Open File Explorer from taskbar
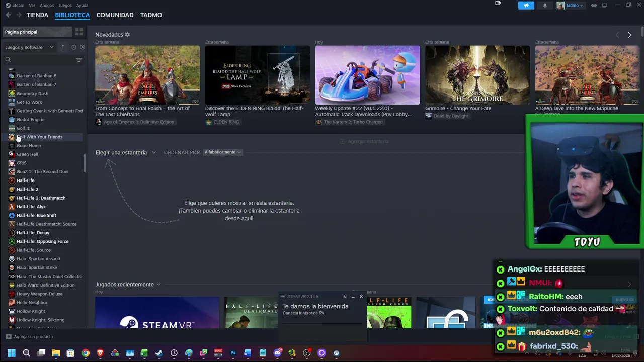644x362 pixels. [56, 353]
